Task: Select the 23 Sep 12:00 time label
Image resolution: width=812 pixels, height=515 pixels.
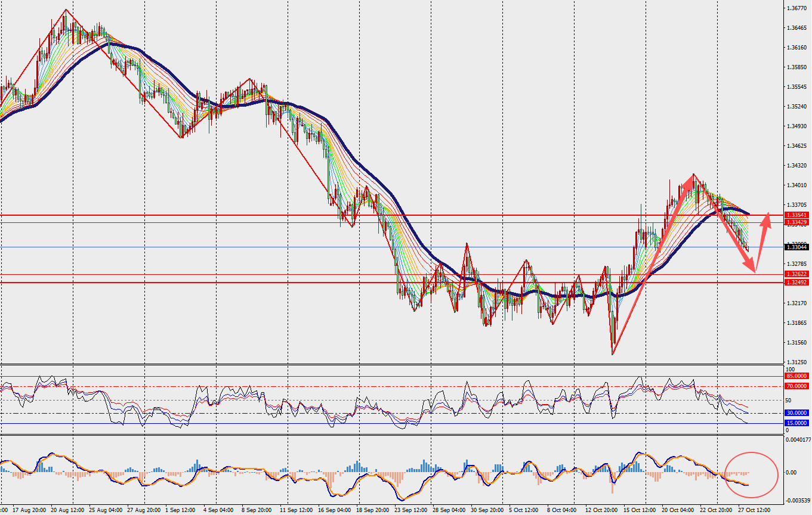Action: tap(410, 511)
